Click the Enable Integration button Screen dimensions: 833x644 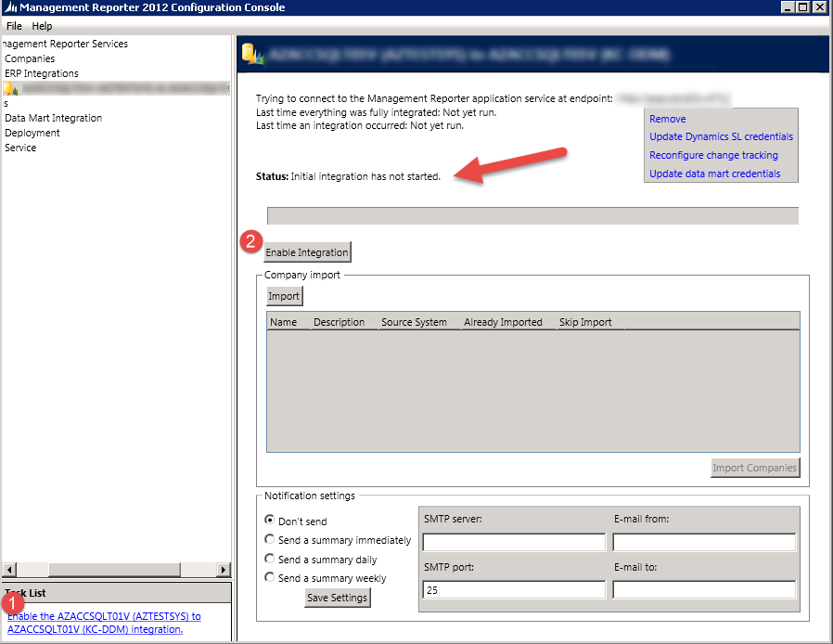click(x=307, y=252)
